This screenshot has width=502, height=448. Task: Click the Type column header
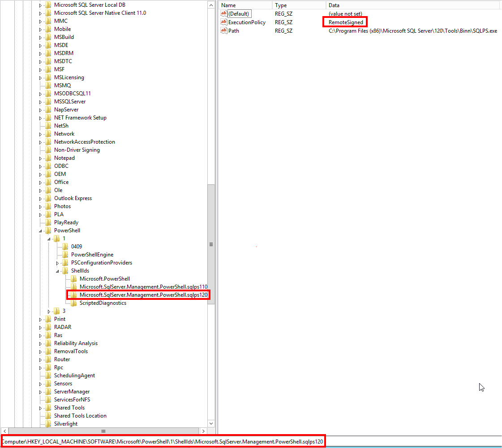coord(299,5)
